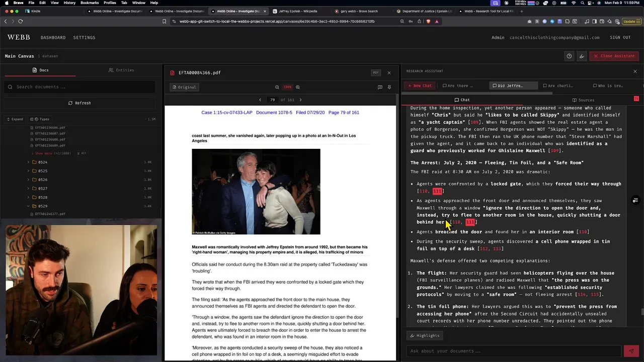Switch to the Docs tab
Screen dimensions: 644x362
(40, 70)
